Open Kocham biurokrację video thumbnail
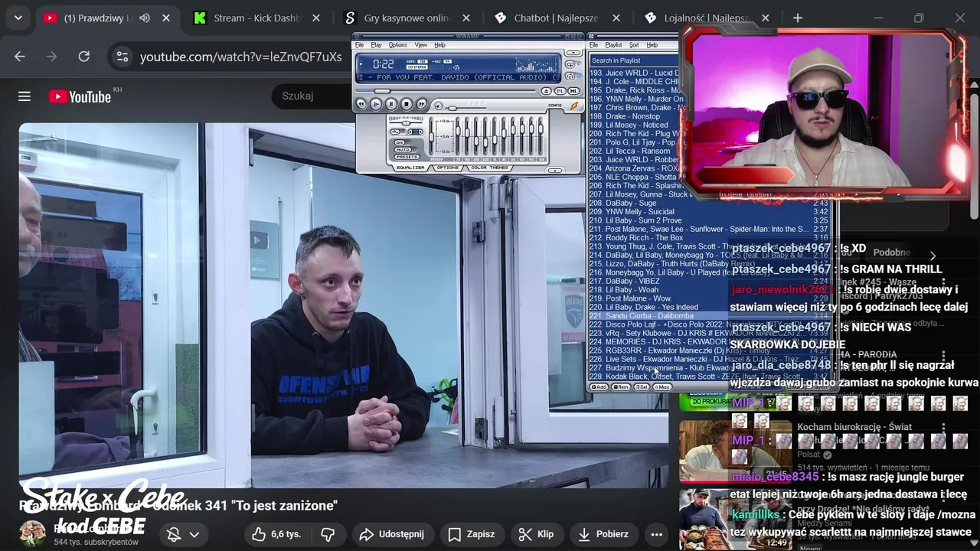 pos(736,452)
